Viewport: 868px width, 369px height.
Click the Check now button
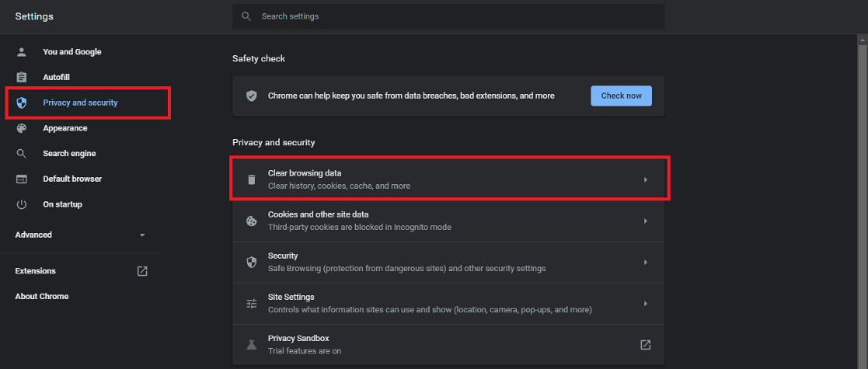[x=621, y=96]
